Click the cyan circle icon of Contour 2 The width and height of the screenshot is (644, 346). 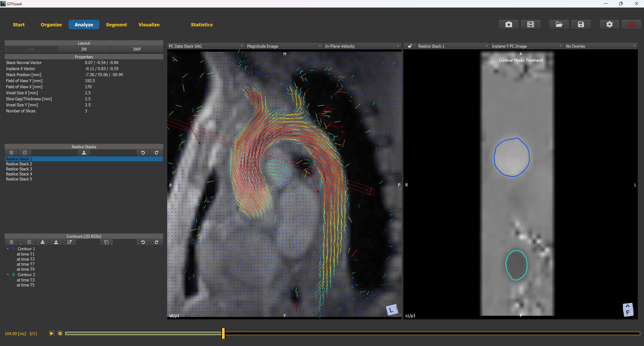[13, 275]
